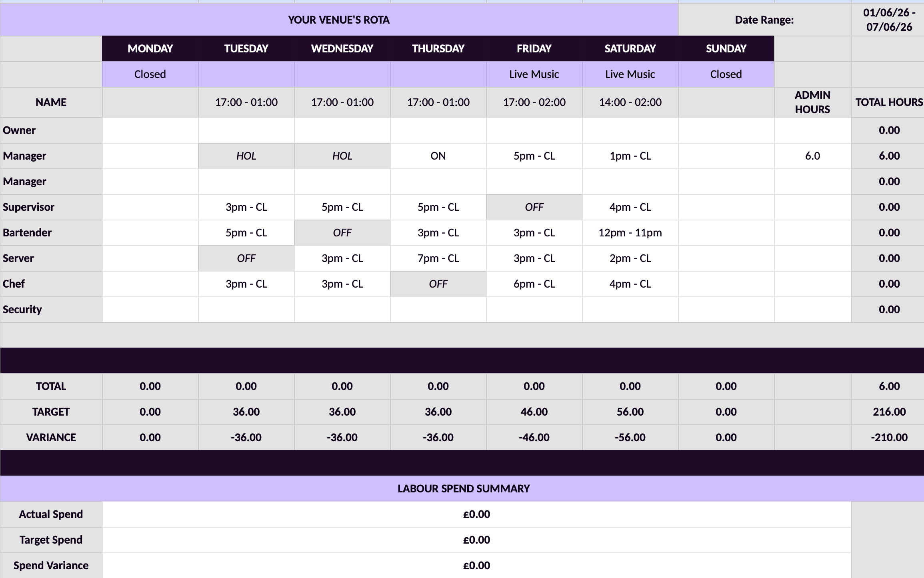Screen dimensions: 924x578
Task: Select Friday's 17:00 - 02:00 opening hours
Action: (534, 102)
